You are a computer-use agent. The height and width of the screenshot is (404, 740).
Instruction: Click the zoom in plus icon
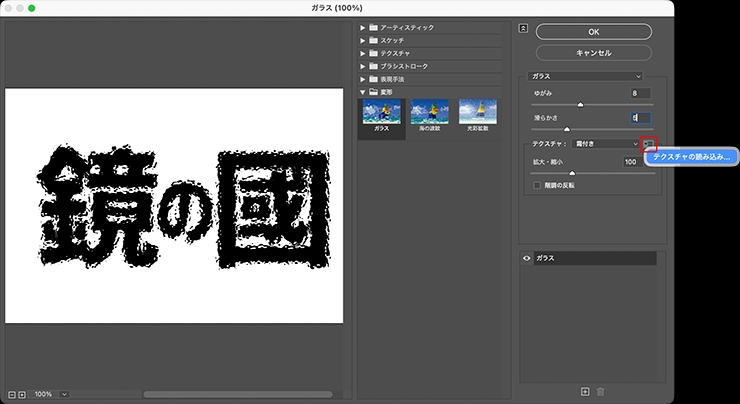[x=22, y=394]
